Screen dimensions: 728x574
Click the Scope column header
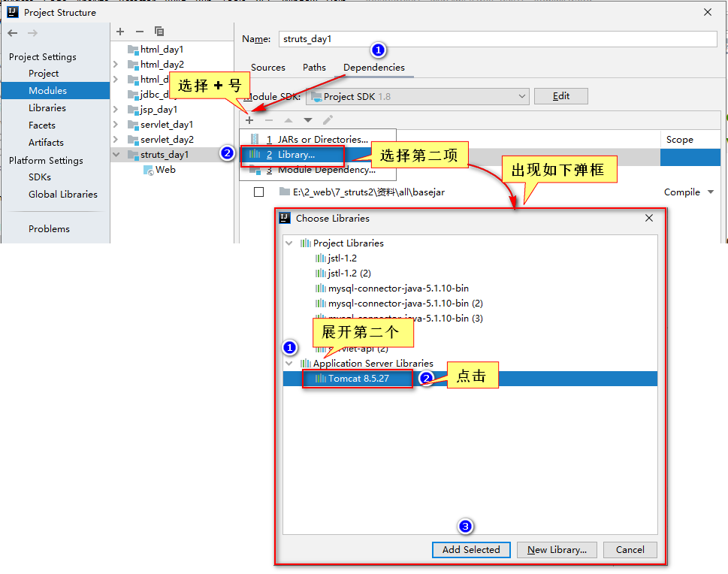coord(679,140)
